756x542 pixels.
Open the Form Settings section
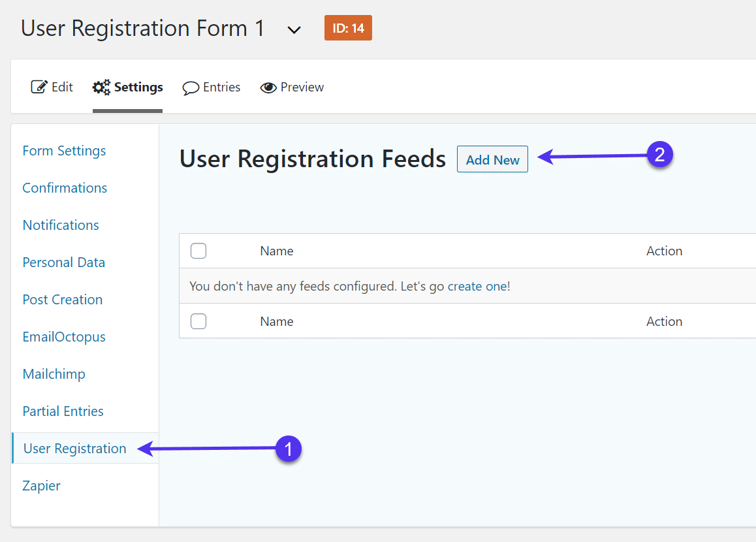tap(64, 151)
